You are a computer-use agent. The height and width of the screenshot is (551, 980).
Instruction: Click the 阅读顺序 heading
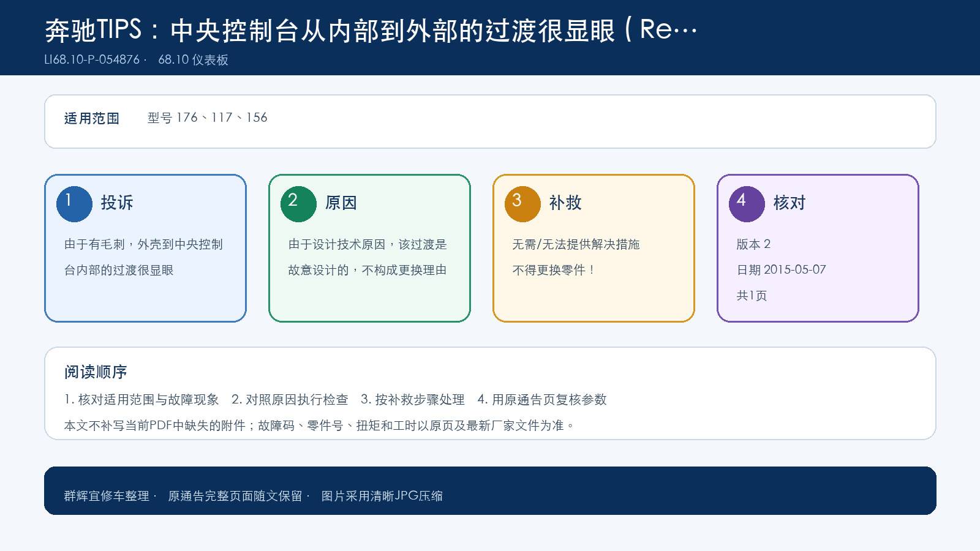96,372
